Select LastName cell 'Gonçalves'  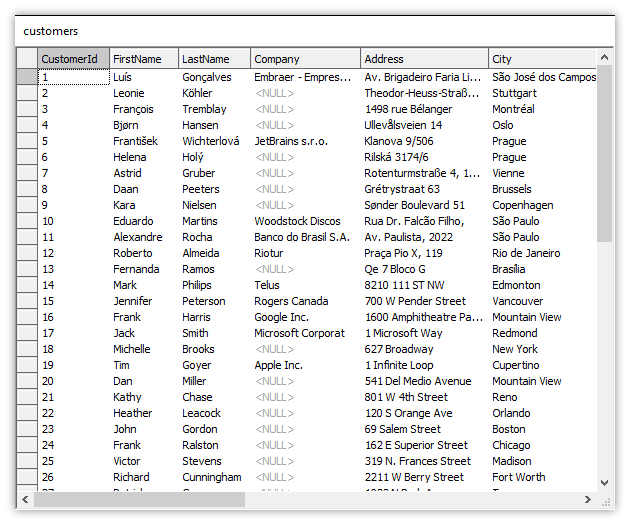coord(215,77)
